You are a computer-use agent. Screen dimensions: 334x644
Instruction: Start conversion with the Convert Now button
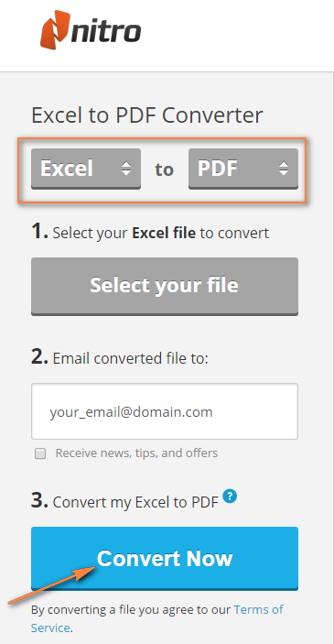coord(165,559)
